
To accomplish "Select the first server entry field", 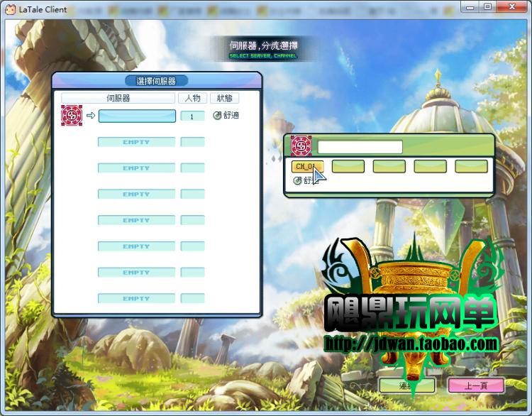I will [x=137, y=116].
